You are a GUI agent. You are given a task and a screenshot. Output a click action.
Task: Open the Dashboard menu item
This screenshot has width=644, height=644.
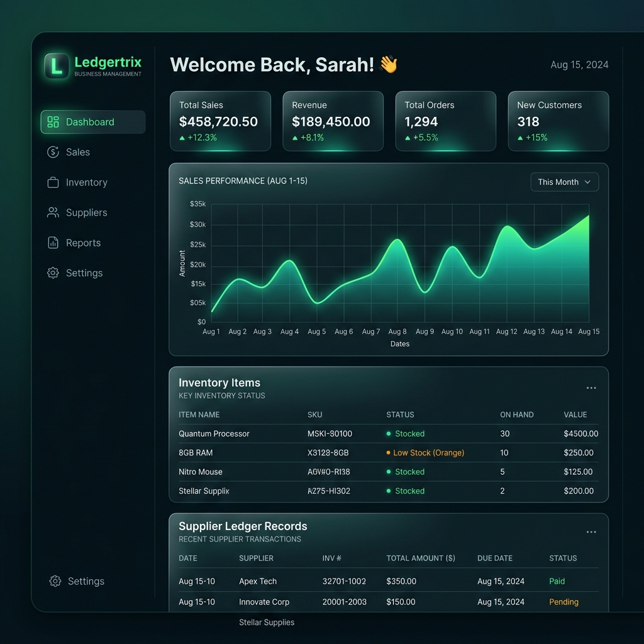point(93,122)
